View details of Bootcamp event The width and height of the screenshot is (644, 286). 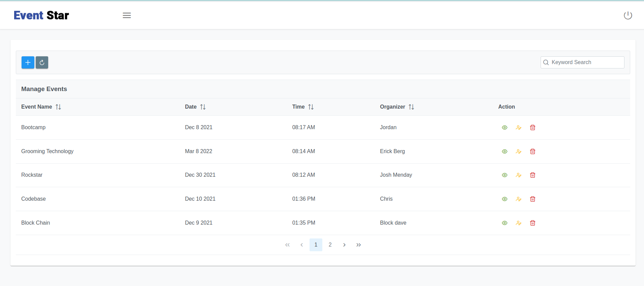505,127
